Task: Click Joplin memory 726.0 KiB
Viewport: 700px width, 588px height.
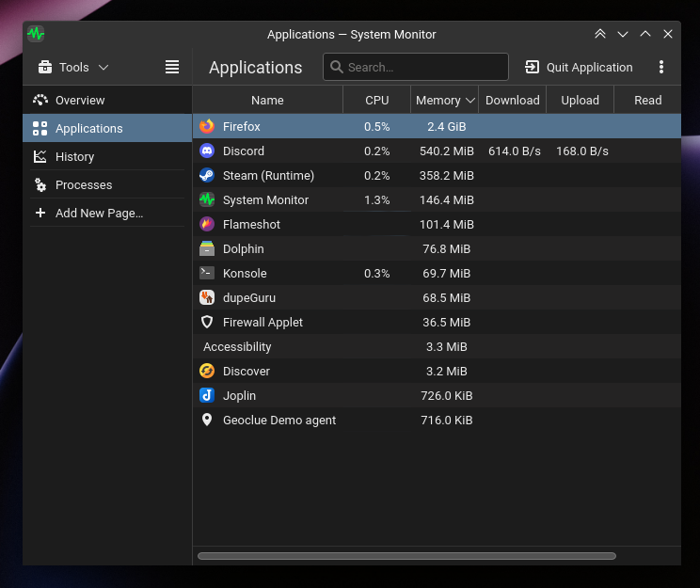Action: pyautogui.click(x=446, y=395)
